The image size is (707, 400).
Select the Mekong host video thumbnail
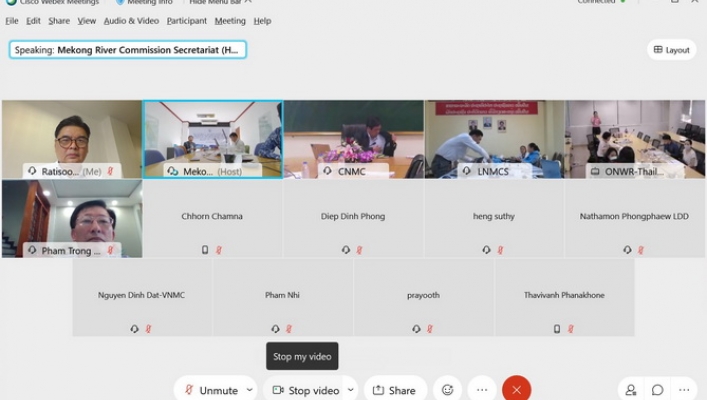pyautogui.click(x=213, y=139)
